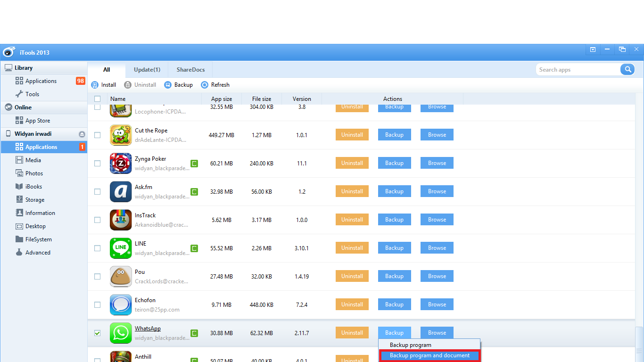Click green badge next to Zynga Poker
The height and width of the screenshot is (362, 644).
point(194,164)
